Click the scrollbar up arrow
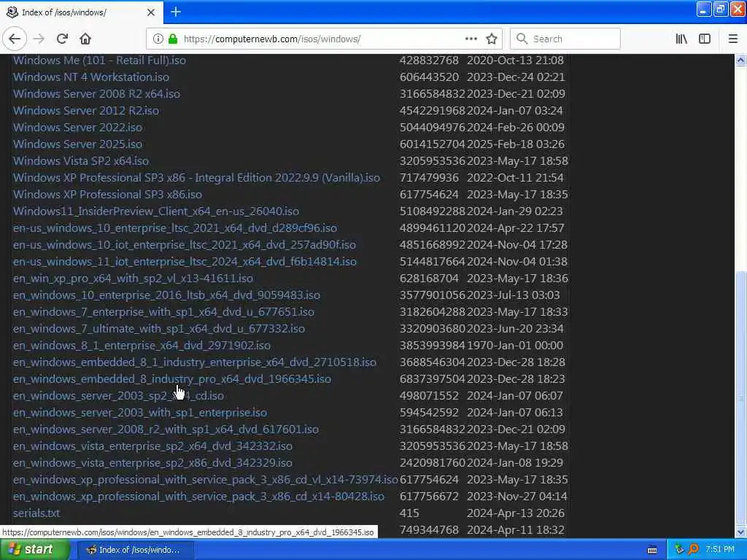The height and width of the screenshot is (560, 747). (x=740, y=60)
